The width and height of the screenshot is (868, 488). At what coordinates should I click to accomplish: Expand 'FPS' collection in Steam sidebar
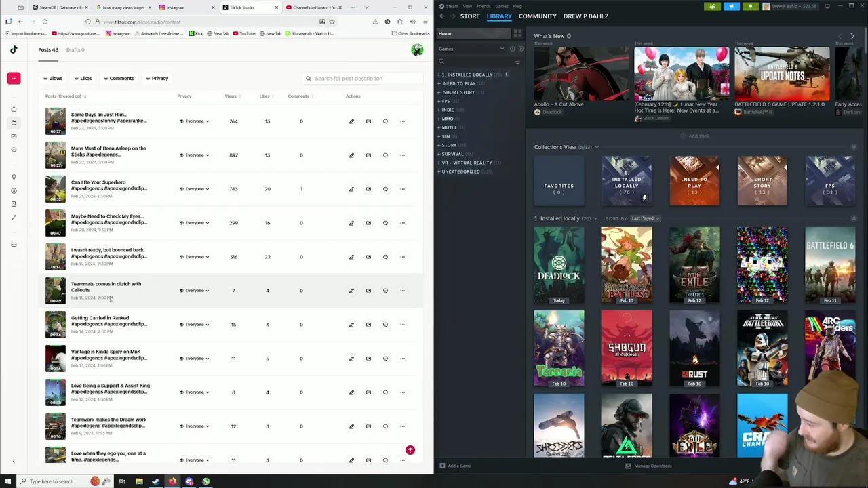[439, 101]
